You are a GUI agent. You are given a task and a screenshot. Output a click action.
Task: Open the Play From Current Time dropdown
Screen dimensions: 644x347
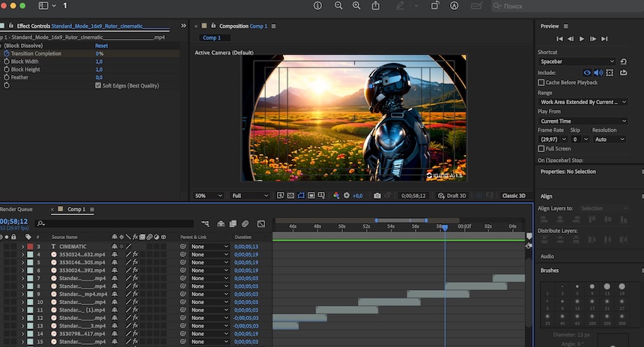coord(583,121)
